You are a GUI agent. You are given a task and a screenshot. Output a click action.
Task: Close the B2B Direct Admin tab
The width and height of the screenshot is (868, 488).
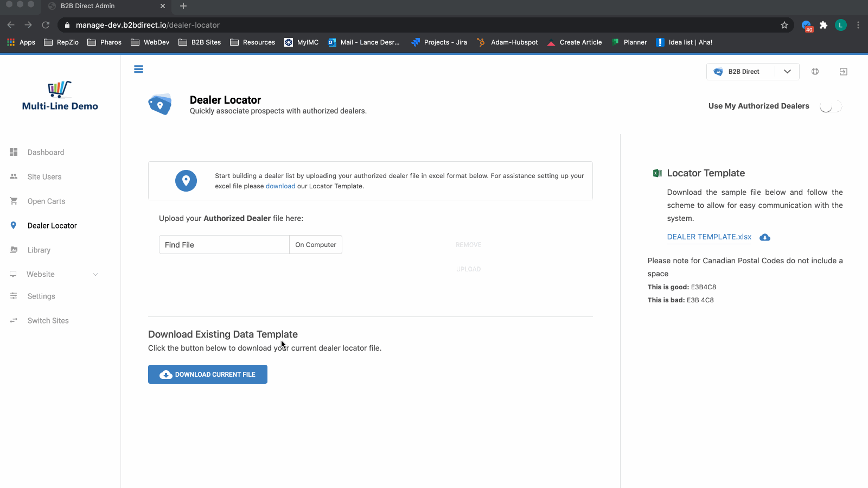(163, 6)
